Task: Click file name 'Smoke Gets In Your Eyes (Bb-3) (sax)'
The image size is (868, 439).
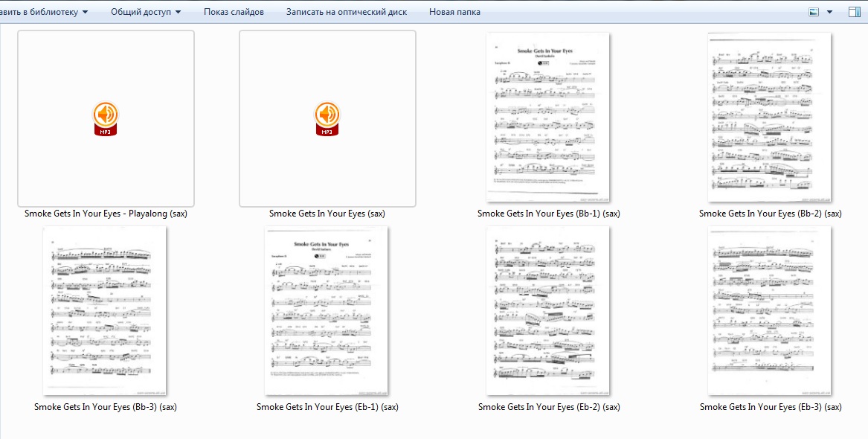Action: (x=106, y=407)
